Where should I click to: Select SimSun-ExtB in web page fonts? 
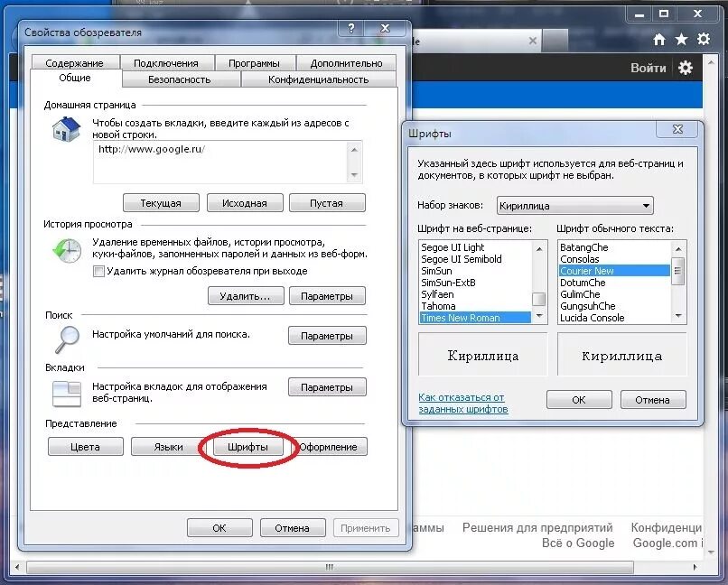point(475,283)
